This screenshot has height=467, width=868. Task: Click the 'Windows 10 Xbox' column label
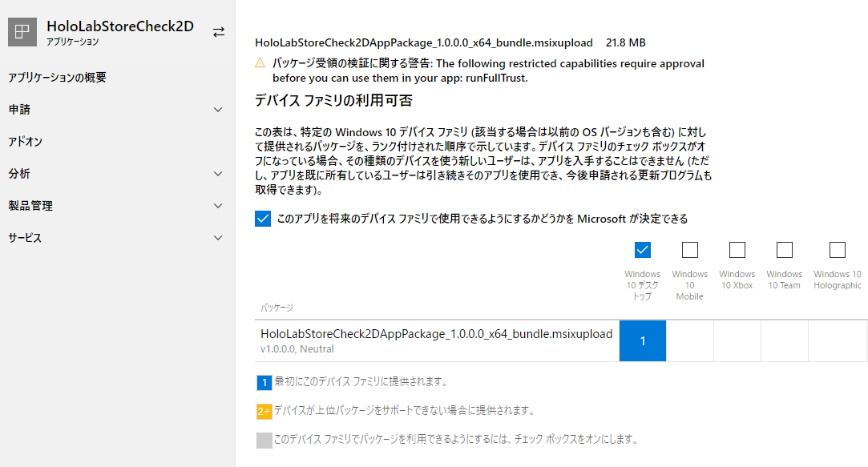(x=737, y=280)
